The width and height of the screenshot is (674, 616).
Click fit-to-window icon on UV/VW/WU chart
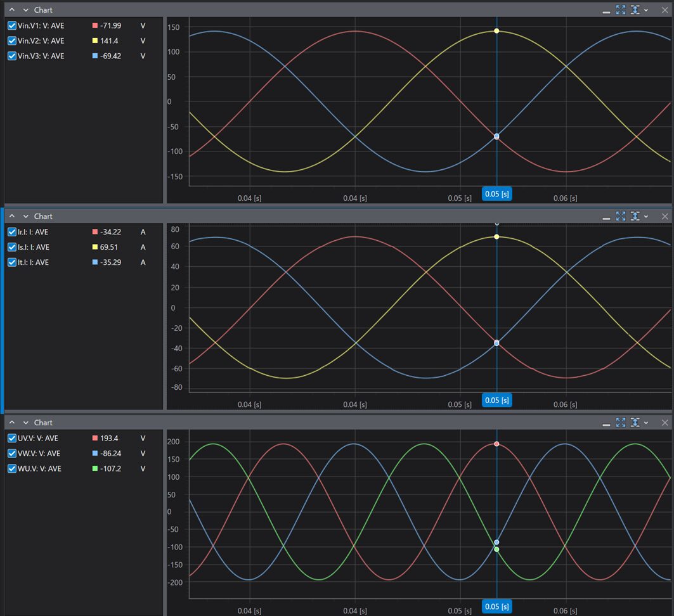point(621,423)
